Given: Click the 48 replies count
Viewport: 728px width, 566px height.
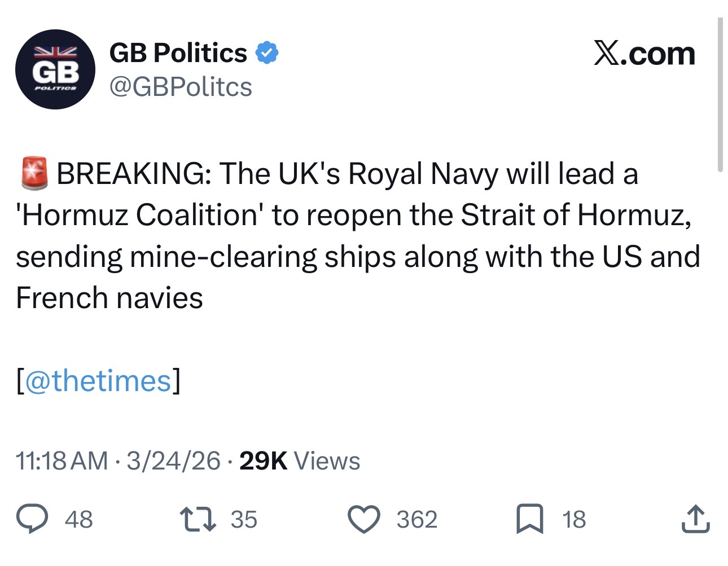Looking at the screenshot, I should point(78,520).
